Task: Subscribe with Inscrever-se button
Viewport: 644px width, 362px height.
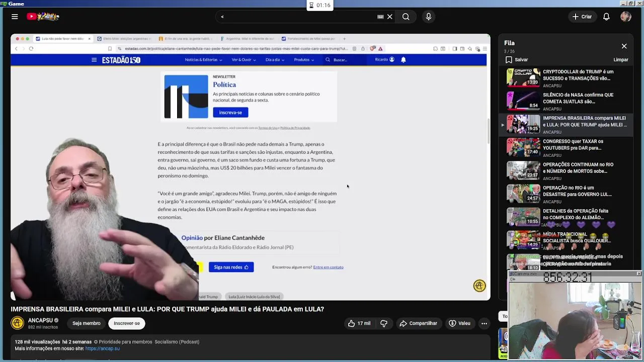Action: tap(127, 323)
